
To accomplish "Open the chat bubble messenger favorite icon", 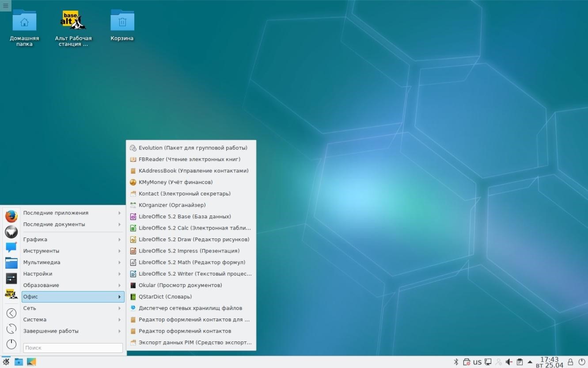I will [x=11, y=247].
